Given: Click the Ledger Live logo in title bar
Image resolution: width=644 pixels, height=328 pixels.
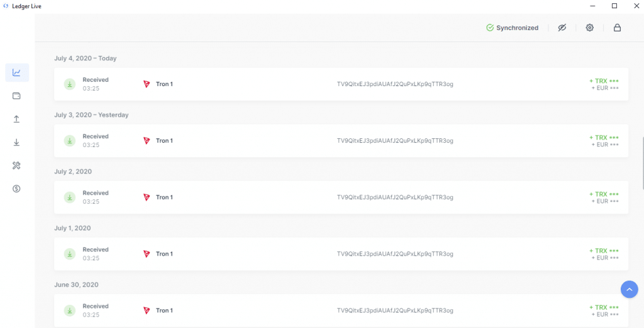Looking at the screenshot, I should click(5, 6).
